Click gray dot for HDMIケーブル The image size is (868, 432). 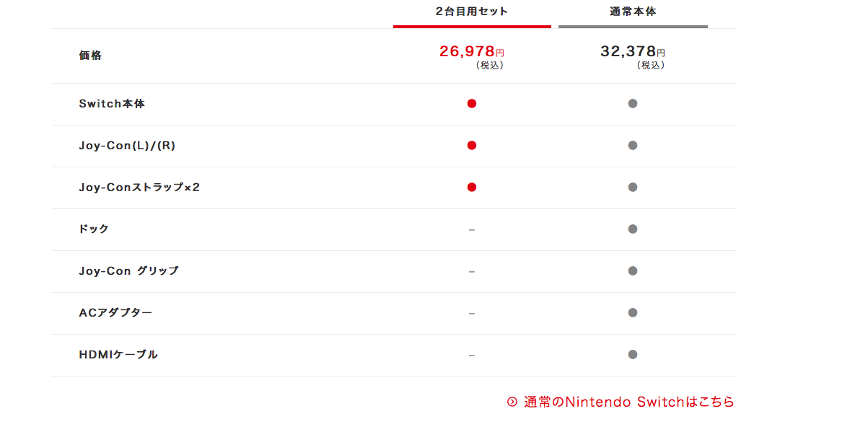pos(633,354)
